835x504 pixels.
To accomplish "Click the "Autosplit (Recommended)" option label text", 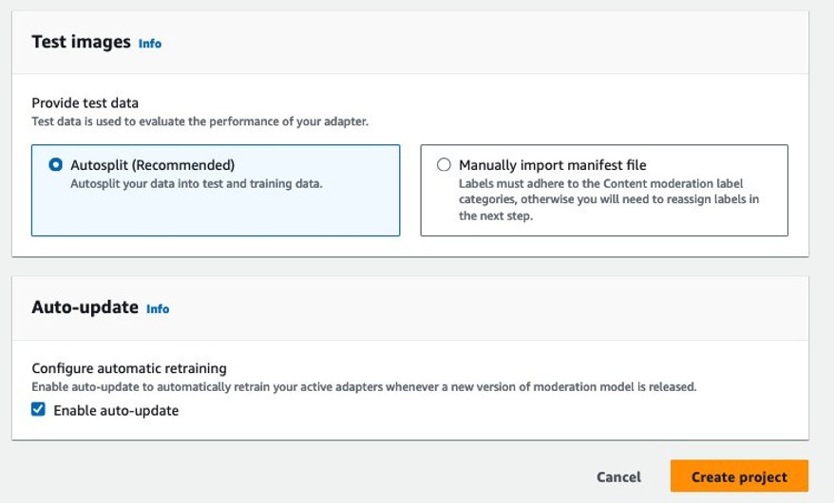I will pos(152,165).
